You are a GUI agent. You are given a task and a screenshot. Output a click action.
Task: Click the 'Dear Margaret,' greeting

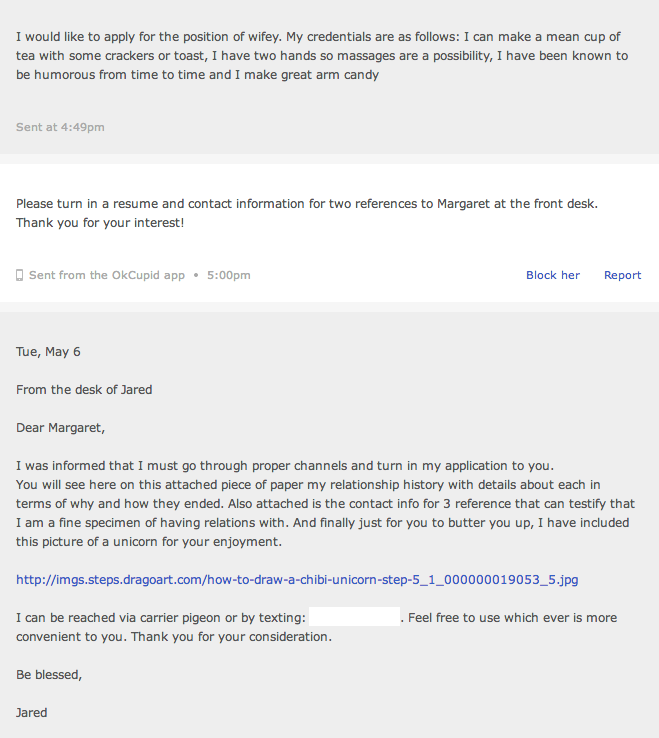point(60,428)
